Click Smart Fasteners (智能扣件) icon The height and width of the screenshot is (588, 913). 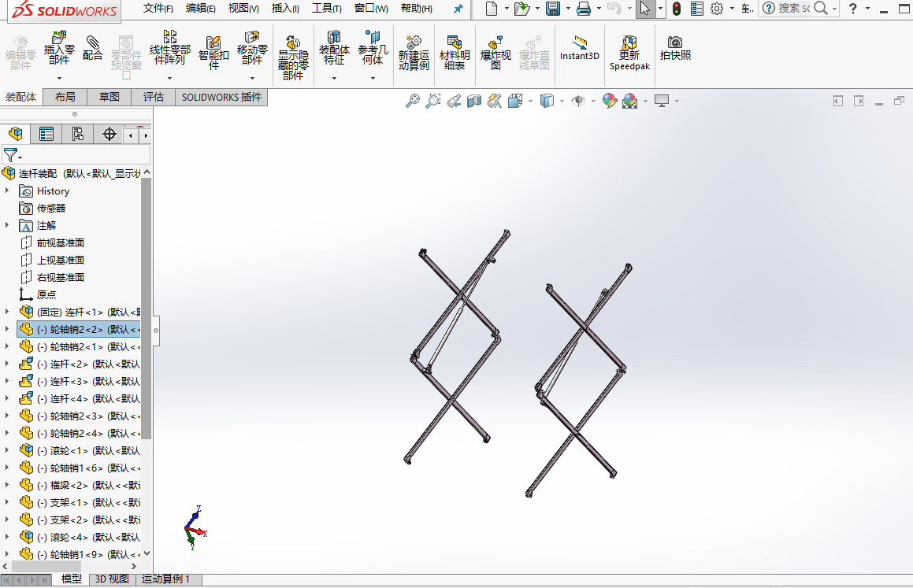click(213, 52)
